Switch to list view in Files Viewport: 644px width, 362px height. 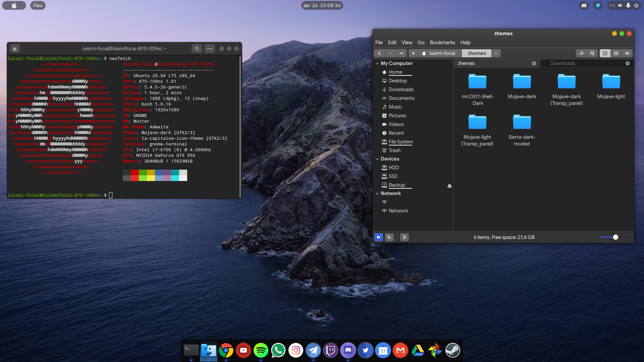point(616,53)
